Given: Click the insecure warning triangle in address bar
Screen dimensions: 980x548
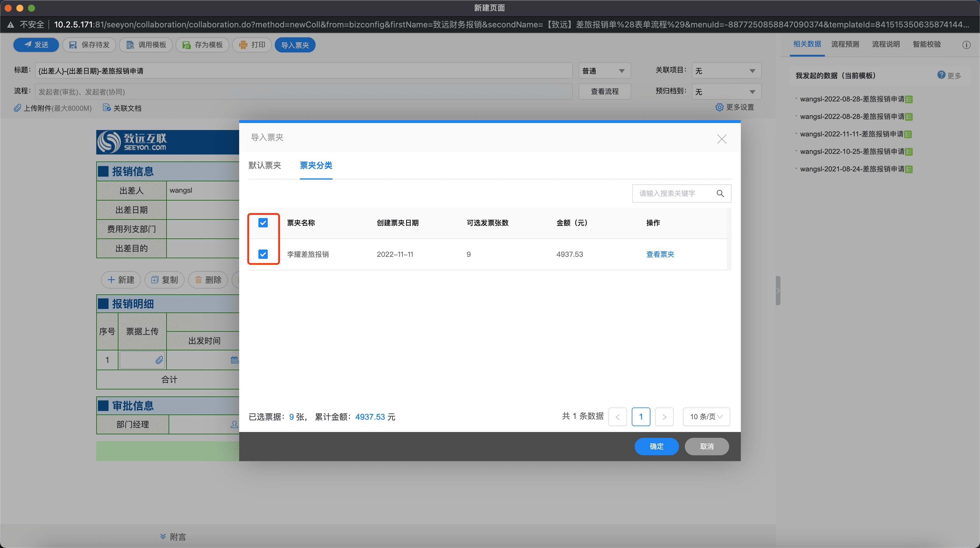Looking at the screenshot, I should [11, 25].
